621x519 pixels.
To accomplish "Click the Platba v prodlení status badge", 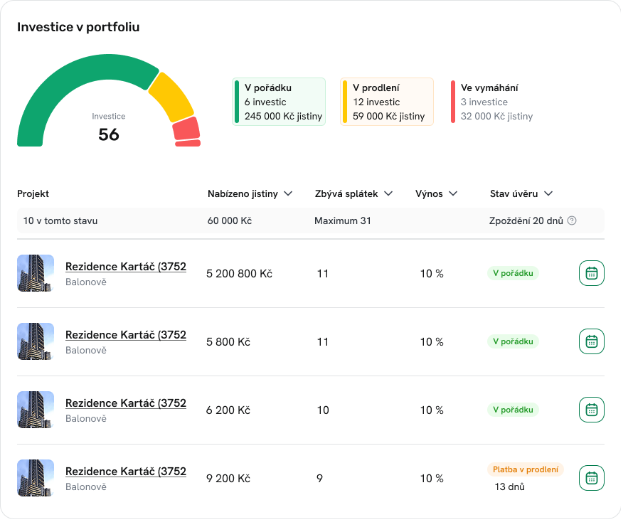I will point(525,469).
